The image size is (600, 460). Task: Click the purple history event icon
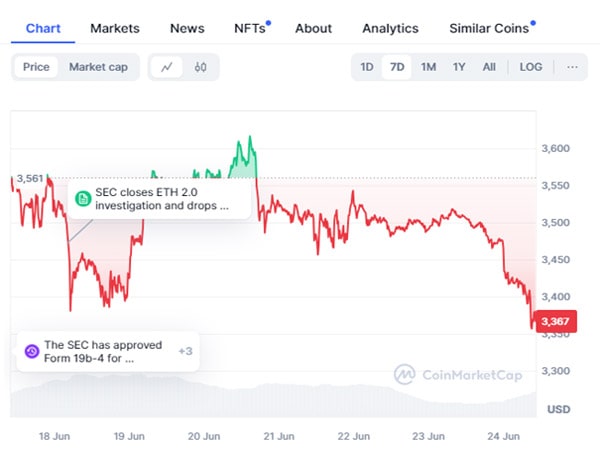31,351
